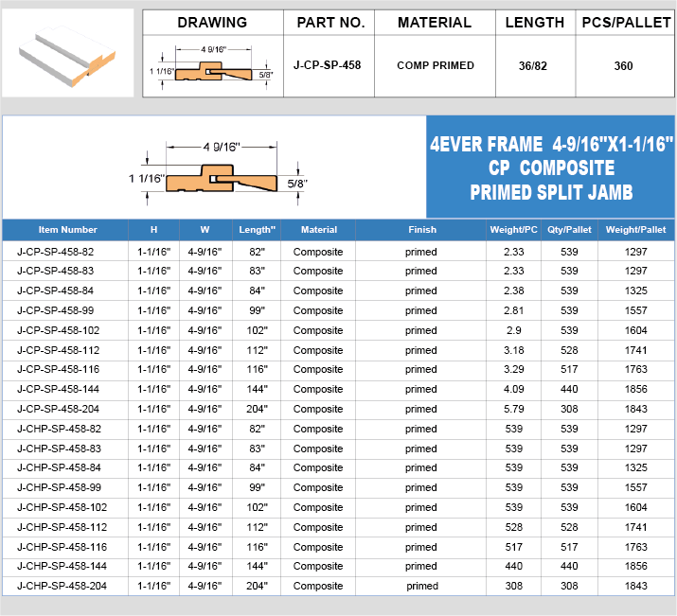Select item J-CHP-SP-458-84
This screenshot has height=616, width=677.
click(x=59, y=467)
